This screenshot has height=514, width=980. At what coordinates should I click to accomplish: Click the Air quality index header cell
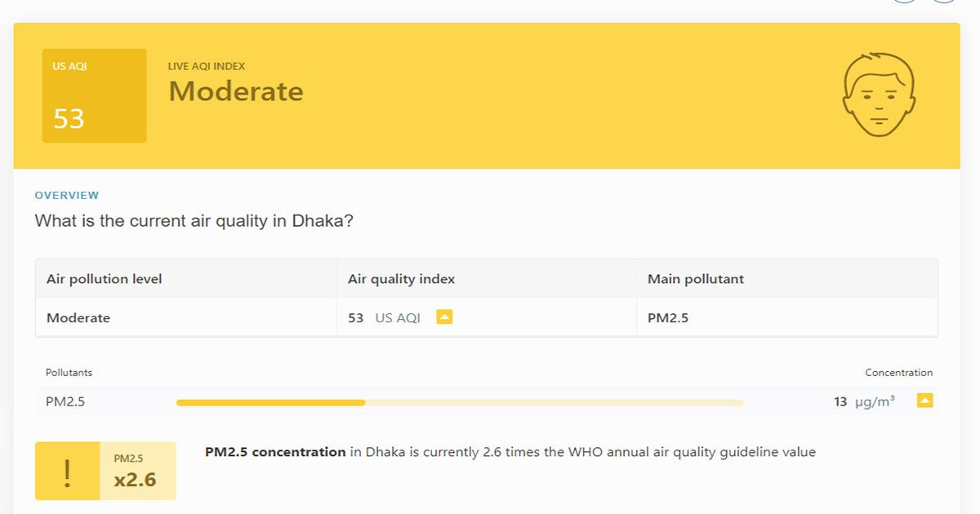pyautogui.click(x=400, y=278)
